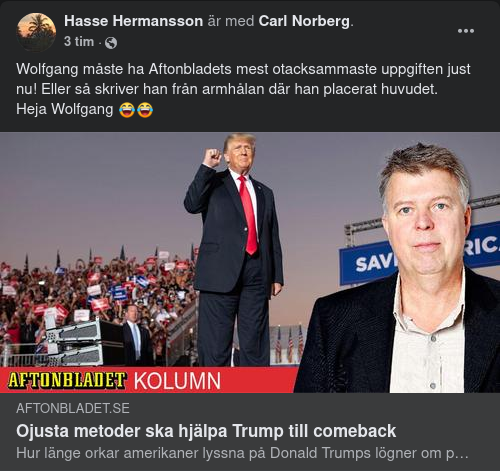Open the headline 'Ojusta metoder ska hjälpa Trump till comeback'
The width and height of the screenshot is (500, 471).
(x=206, y=431)
